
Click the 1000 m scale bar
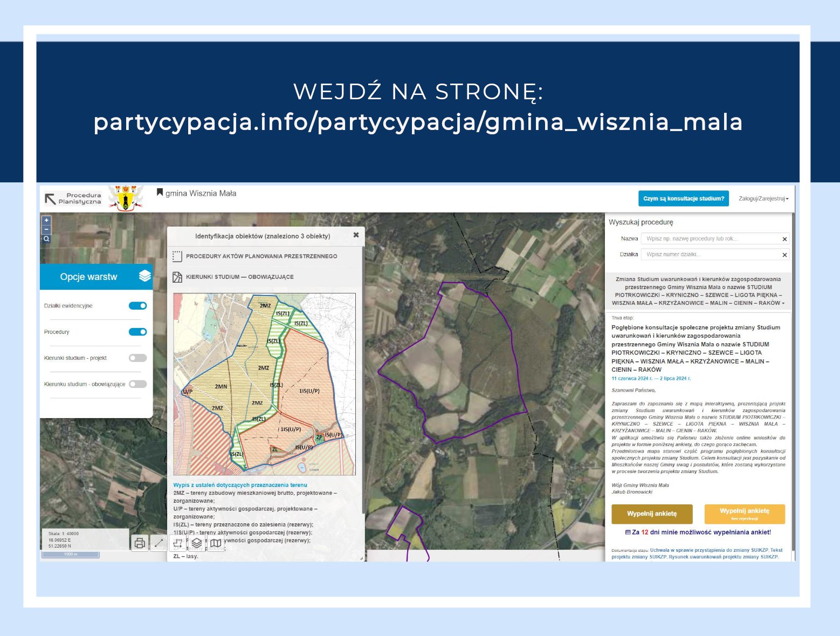(71, 554)
